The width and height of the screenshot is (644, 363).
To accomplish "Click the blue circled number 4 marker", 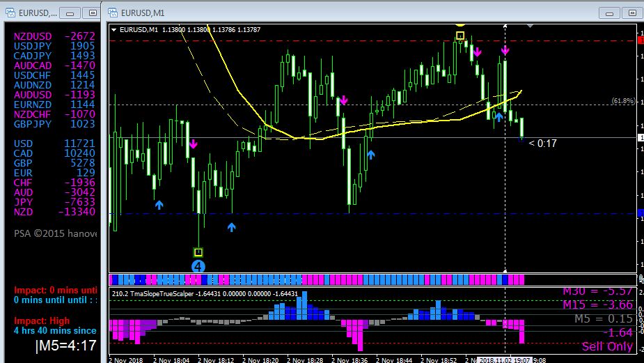I will pos(198,266).
